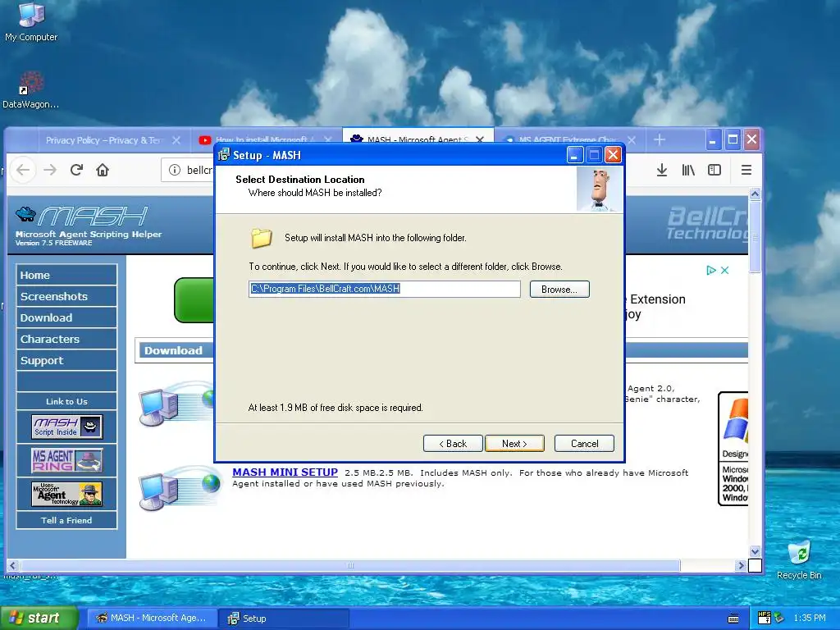Click the computer icon beside MASH MINI SETUP

(x=180, y=489)
